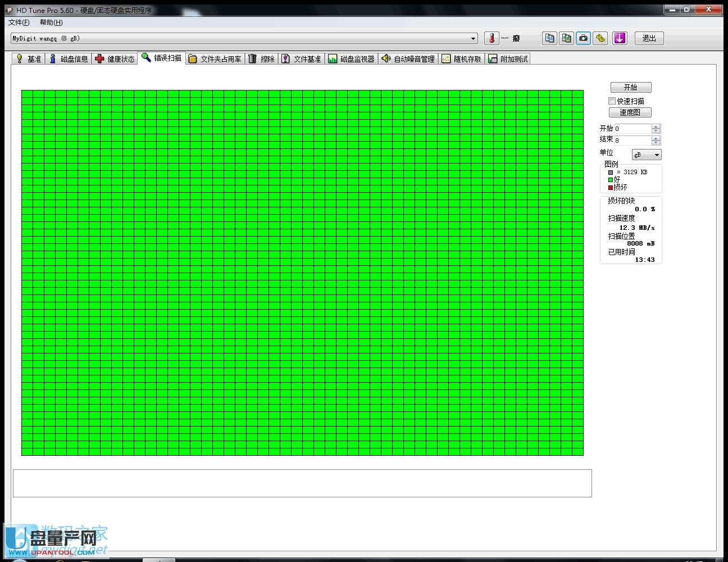This screenshot has height=562, width=728.
Task: Click the speaker icon on the 自动噪音管理 tab
Action: pos(386,58)
